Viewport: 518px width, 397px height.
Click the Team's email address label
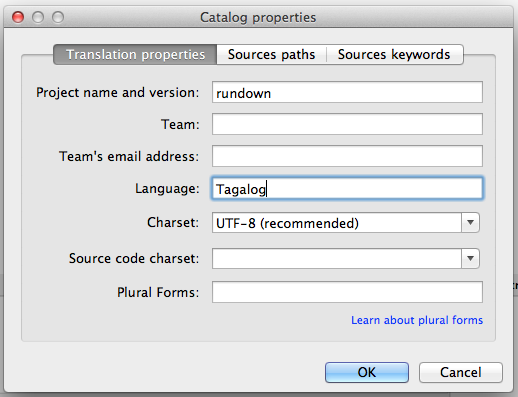click(129, 156)
